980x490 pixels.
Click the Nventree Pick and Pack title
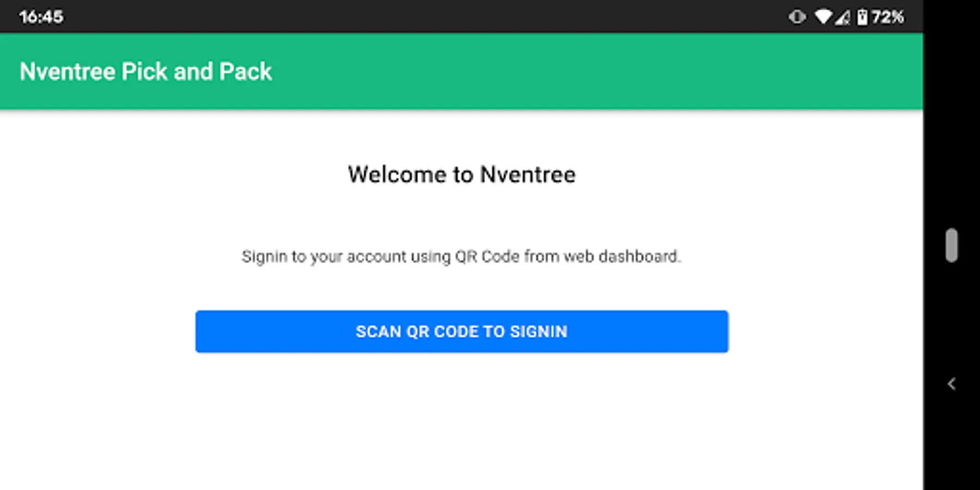(145, 71)
